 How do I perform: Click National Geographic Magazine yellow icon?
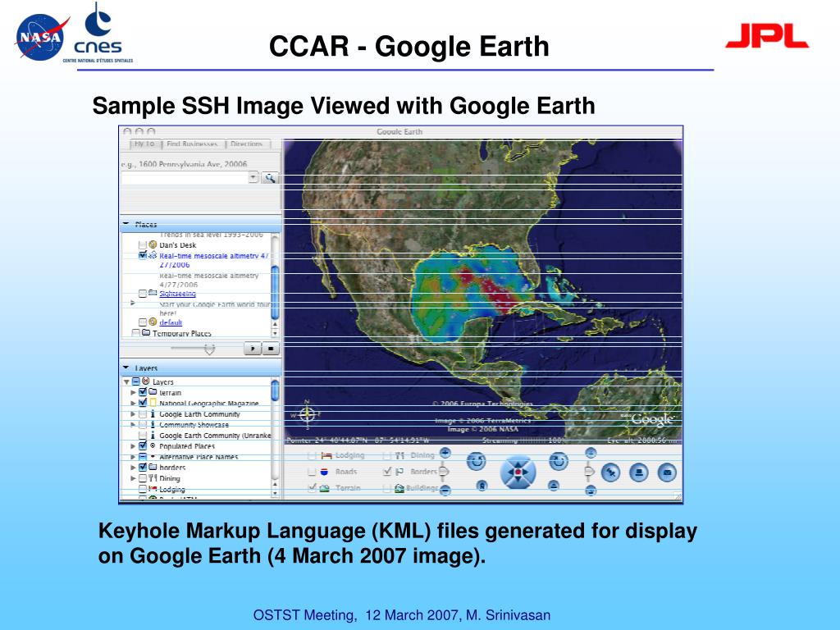(153, 403)
